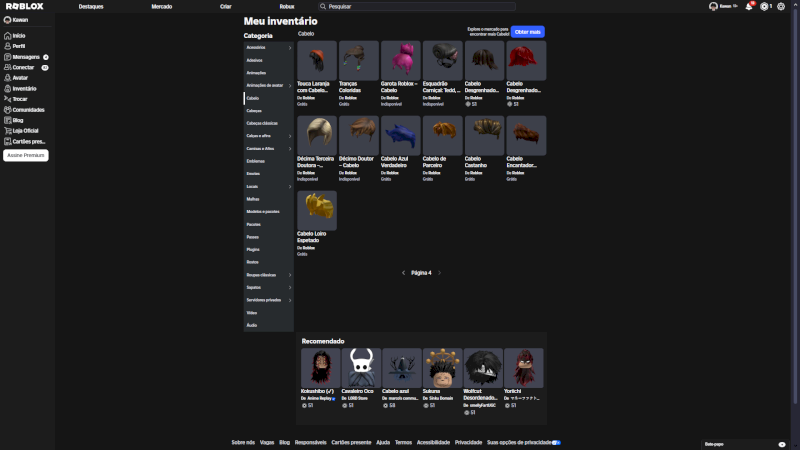800x450 pixels.
Task: Open the Privacidade footer link
Action: tap(468, 442)
